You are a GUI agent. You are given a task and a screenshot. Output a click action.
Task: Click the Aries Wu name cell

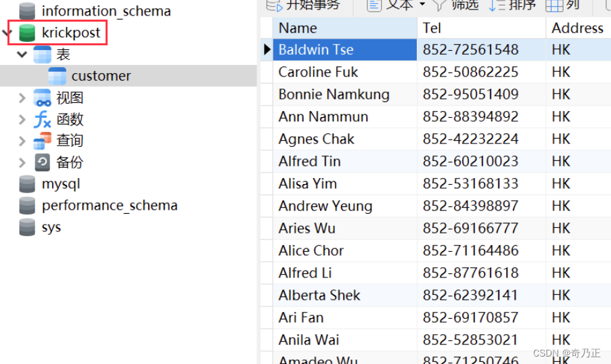point(345,229)
